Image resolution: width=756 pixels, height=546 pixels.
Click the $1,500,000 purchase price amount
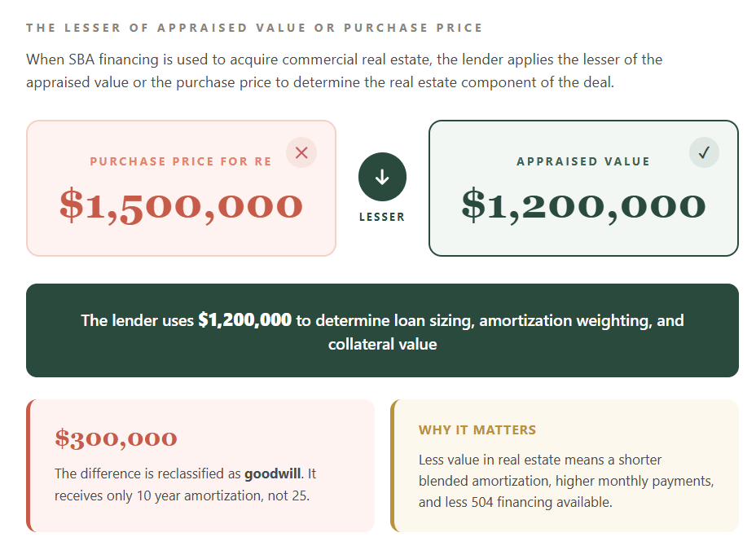(x=181, y=205)
